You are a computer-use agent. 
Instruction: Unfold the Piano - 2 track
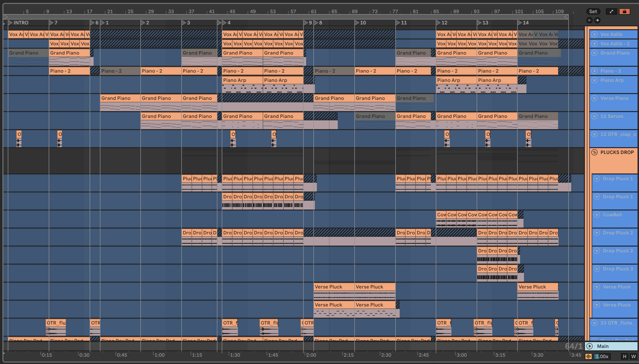click(x=594, y=71)
